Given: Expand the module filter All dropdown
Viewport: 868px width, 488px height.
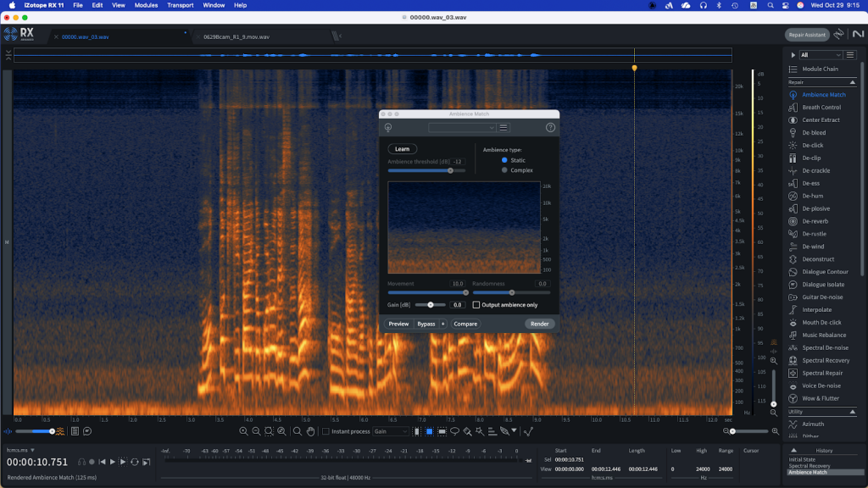Looking at the screenshot, I should (x=820, y=55).
